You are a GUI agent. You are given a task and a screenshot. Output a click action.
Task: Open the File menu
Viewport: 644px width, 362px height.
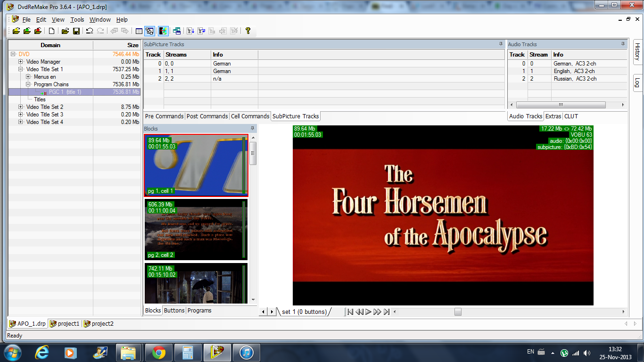(x=26, y=19)
